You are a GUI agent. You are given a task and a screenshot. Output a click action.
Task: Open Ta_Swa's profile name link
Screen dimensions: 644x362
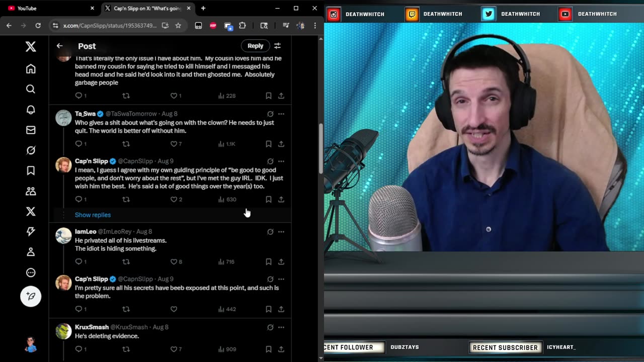[x=86, y=114]
